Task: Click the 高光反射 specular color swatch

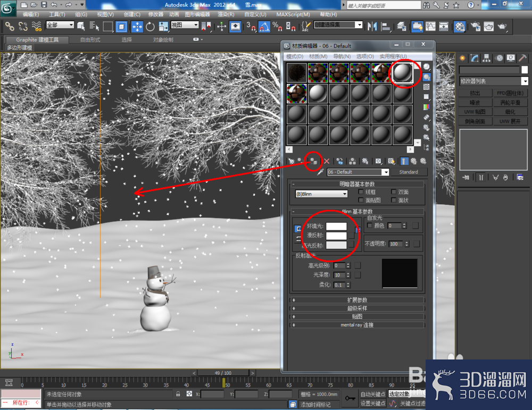Action: 336,245
